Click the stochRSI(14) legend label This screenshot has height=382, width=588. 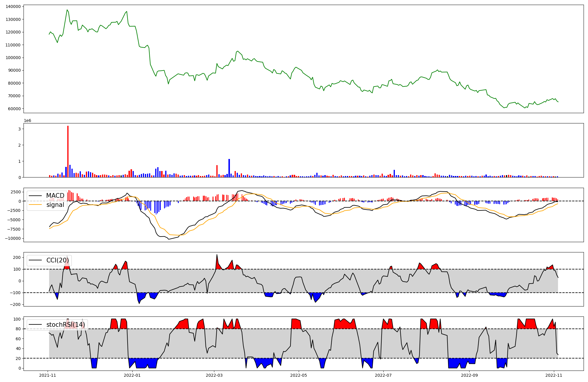[x=66, y=325]
